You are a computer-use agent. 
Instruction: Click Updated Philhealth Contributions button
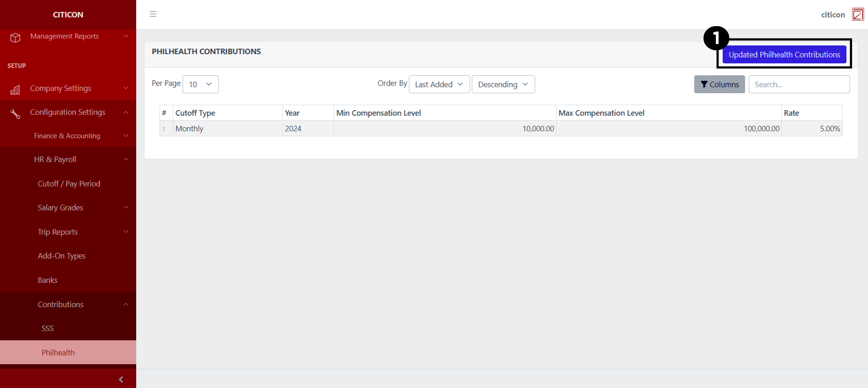click(784, 55)
